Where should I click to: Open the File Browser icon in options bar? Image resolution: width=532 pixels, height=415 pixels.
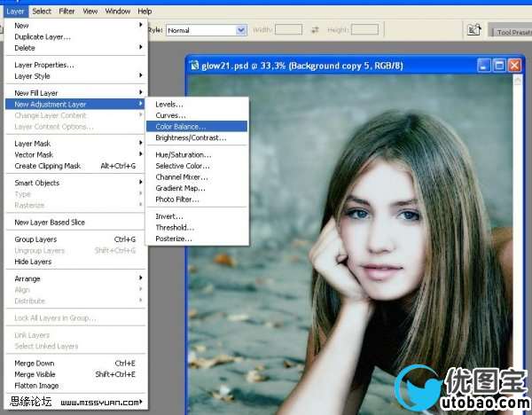point(474,31)
